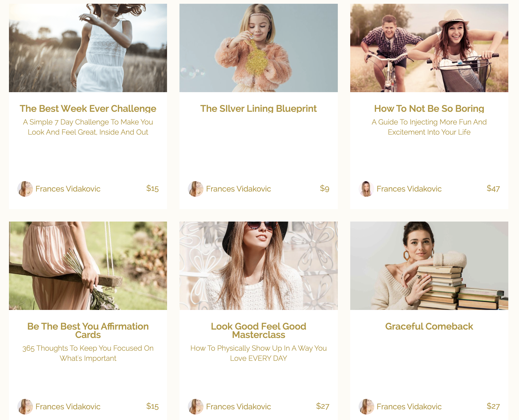Screen dimensions: 519x420
Task: Click the $9 price on Silver Lining card
Action: point(325,189)
